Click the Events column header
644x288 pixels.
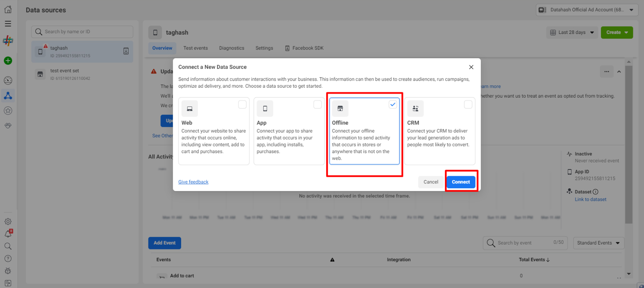(164, 260)
